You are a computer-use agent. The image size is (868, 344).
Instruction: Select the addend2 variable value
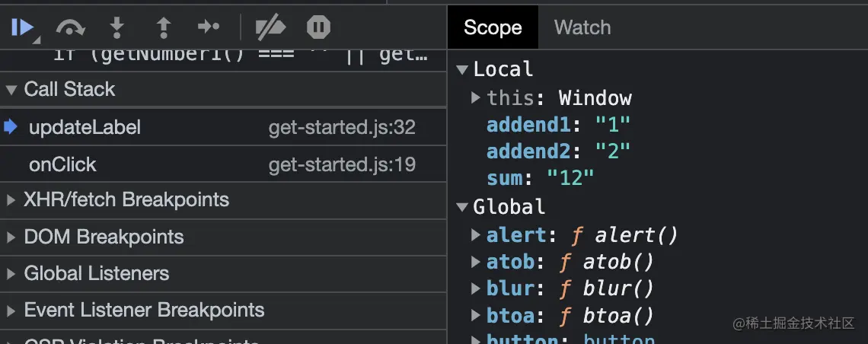613,151
